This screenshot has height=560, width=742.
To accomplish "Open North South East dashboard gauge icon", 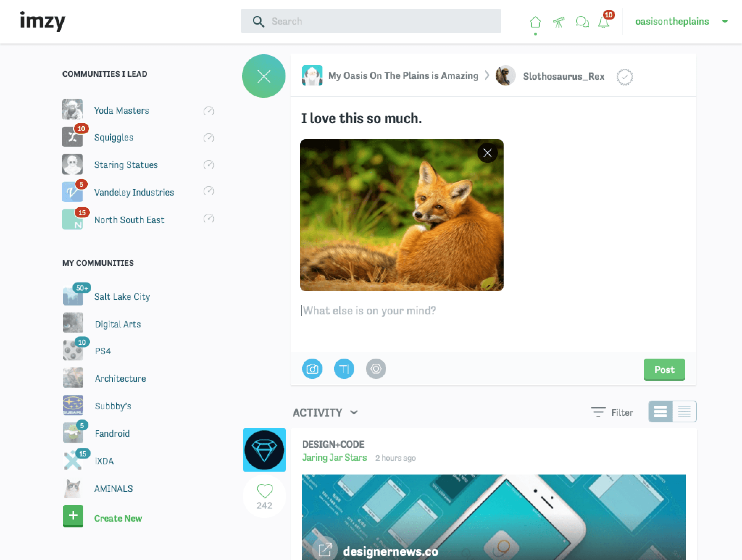I will click(x=209, y=218).
